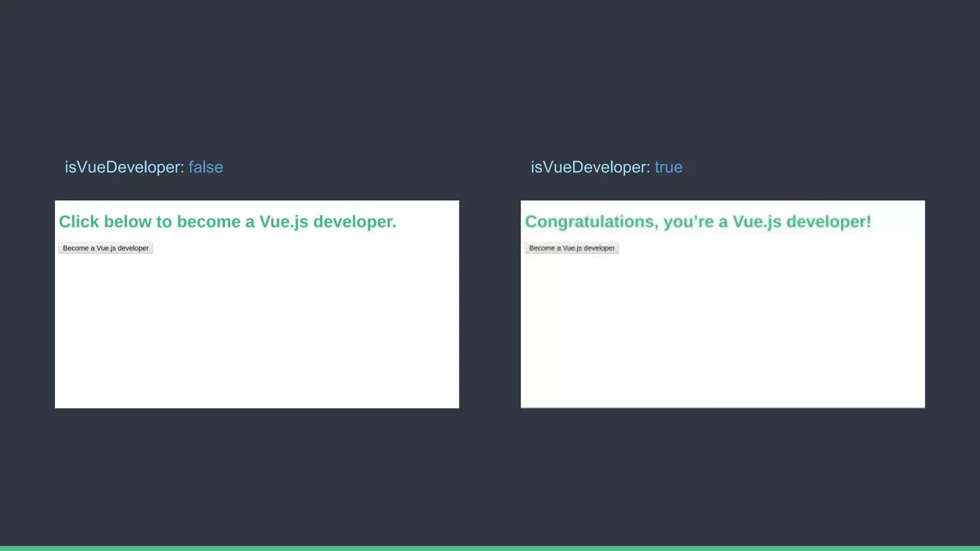This screenshot has height=551, width=980.
Task: Click the 'isVueDeveloper: false' label
Action: [x=144, y=167]
